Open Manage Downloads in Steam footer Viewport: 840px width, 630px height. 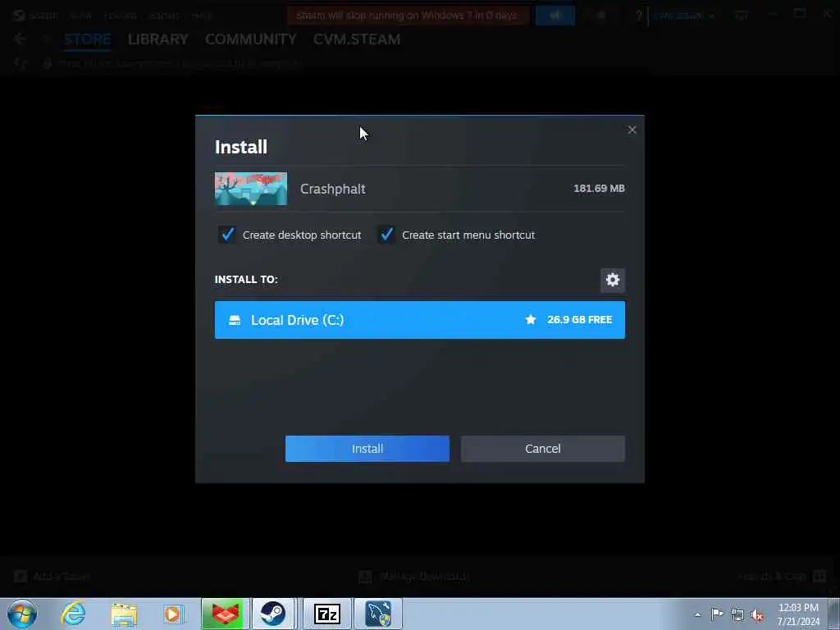414,577
